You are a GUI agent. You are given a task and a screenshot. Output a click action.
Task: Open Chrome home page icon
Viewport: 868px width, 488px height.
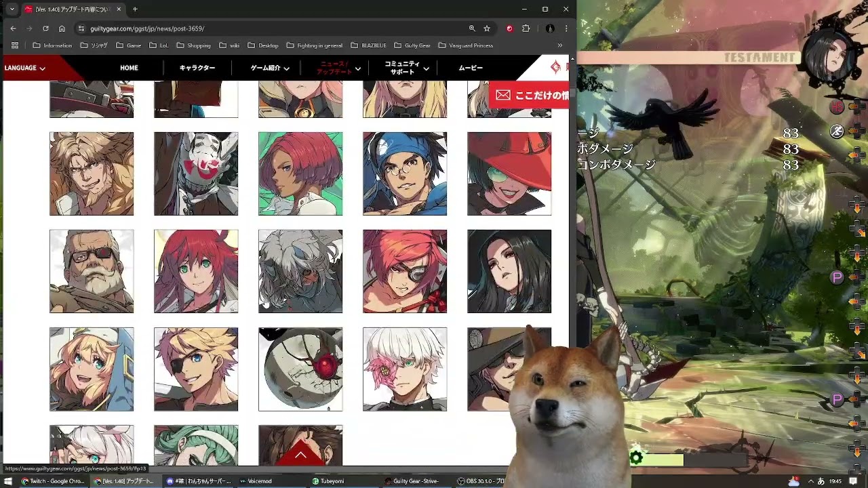[x=62, y=28]
